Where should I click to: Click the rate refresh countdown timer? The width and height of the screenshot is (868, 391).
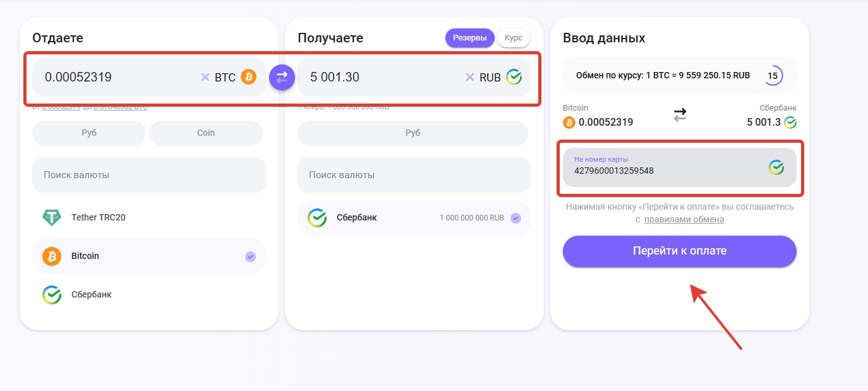pyautogui.click(x=772, y=75)
